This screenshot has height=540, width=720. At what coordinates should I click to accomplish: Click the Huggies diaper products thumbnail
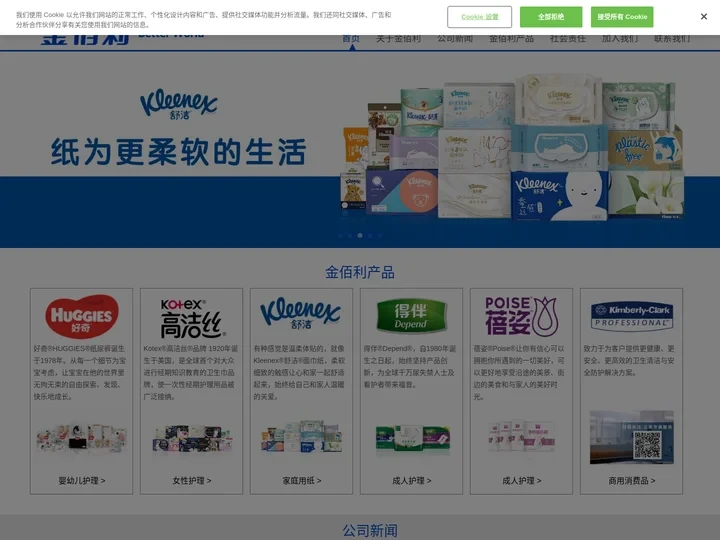tap(82, 438)
